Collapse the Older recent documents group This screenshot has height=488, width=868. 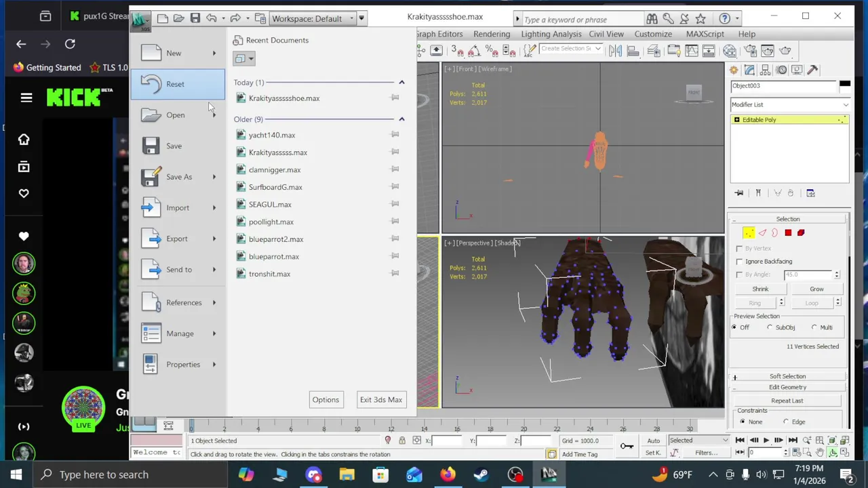click(401, 119)
